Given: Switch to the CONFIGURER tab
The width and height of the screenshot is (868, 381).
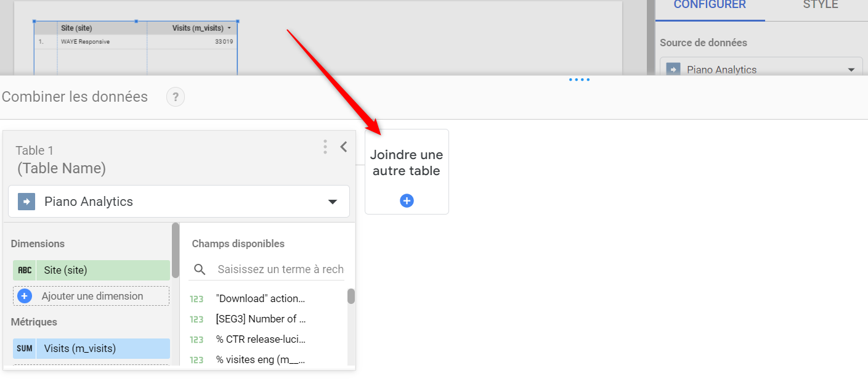Looking at the screenshot, I should tap(710, 5).
